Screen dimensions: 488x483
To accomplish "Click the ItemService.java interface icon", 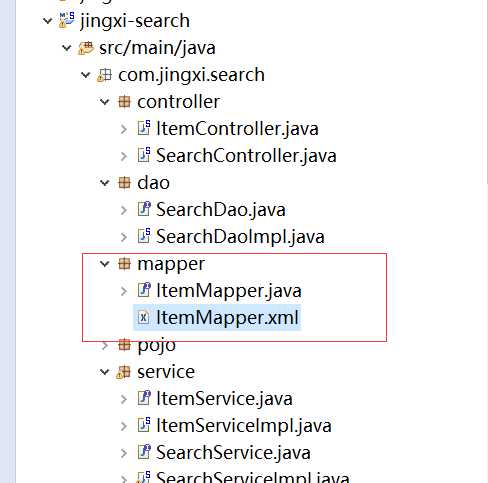I will click(144, 398).
